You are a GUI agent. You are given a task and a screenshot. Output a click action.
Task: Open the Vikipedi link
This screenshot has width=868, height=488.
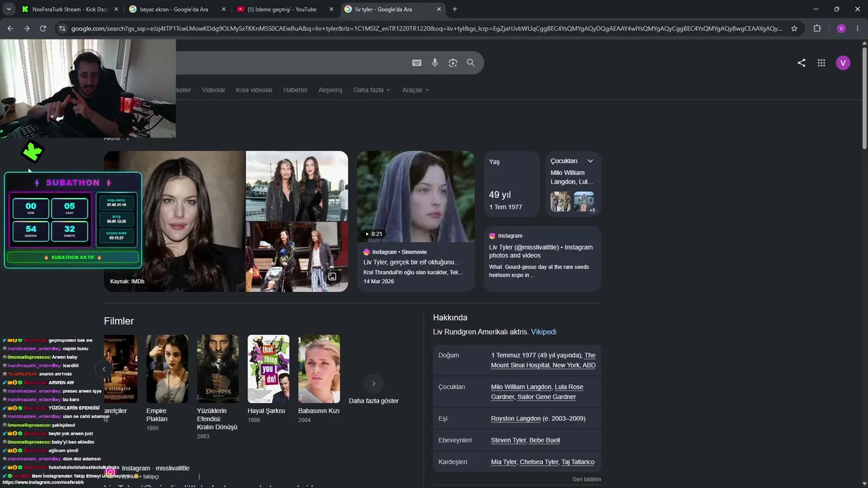[543, 332]
